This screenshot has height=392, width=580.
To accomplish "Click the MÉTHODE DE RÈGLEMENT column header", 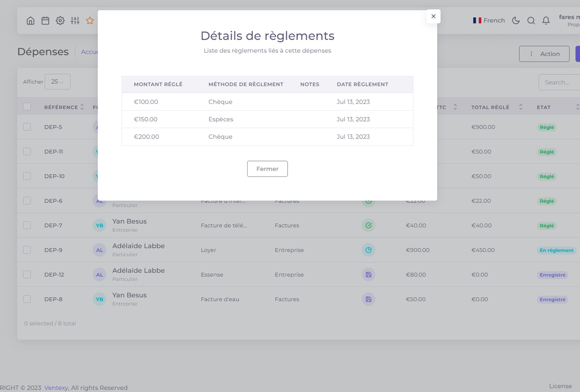I will 246,84.
